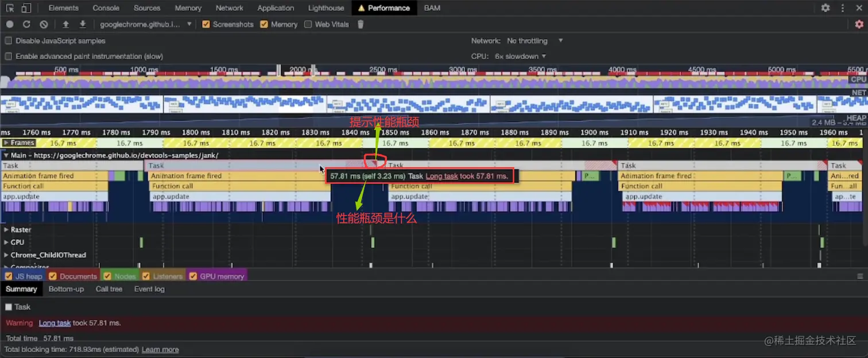
Task: Check Enable advanced paint instrumentation
Action: click(x=9, y=56)
